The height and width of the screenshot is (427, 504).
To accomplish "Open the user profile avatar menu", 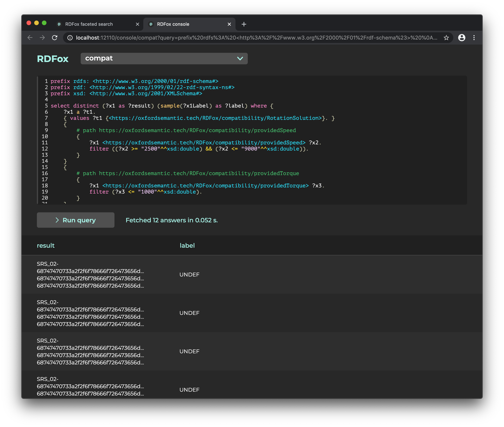I will coord(462,38).
